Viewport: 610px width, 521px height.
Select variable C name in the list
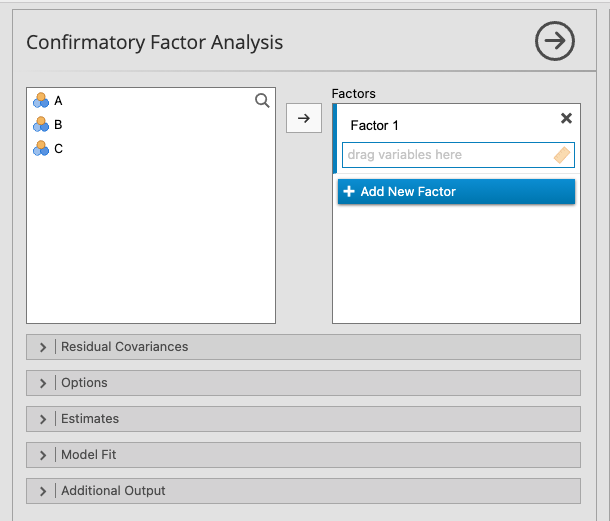pos(58,148)
